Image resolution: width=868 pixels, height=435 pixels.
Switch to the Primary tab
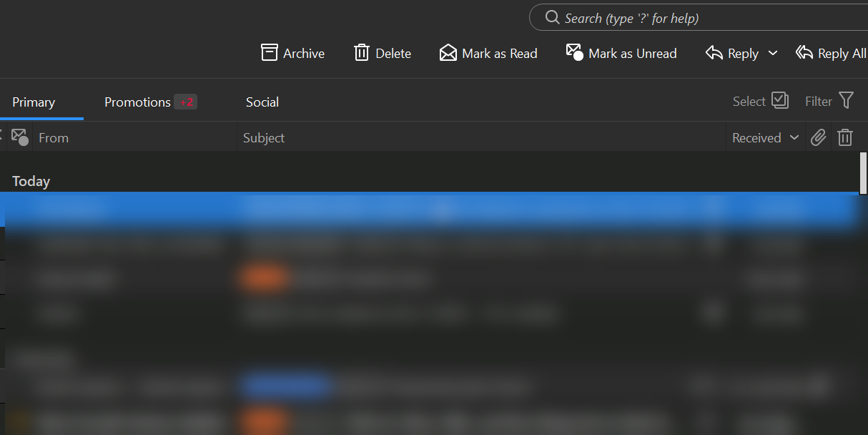click(x=34, y=102)
